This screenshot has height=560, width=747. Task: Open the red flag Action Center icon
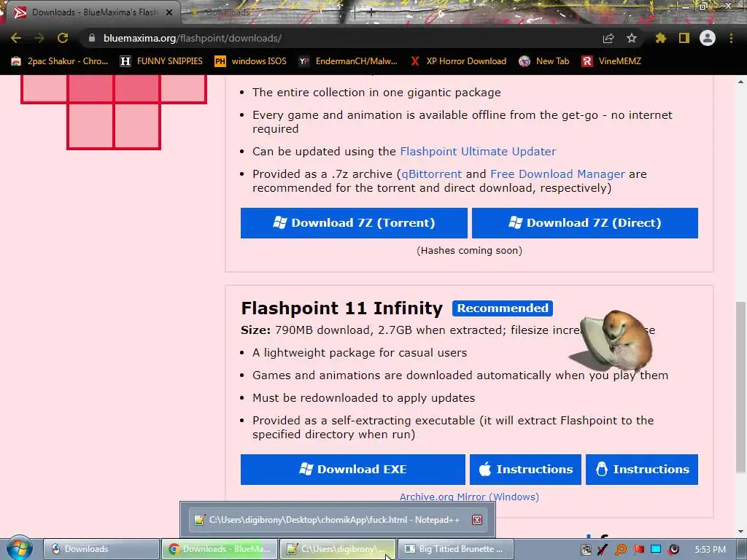point(639,550)
